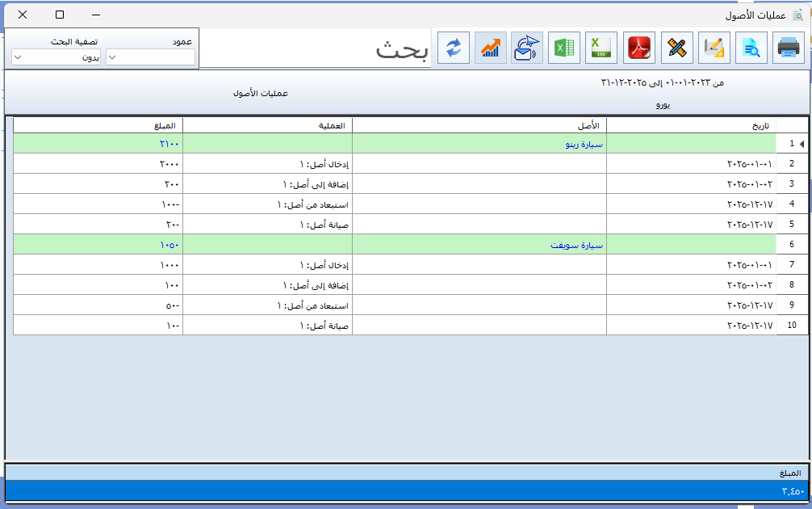Screen dimensions: 812x509
Task: Sort by the تاريخ column header
Action: point(690,125)
